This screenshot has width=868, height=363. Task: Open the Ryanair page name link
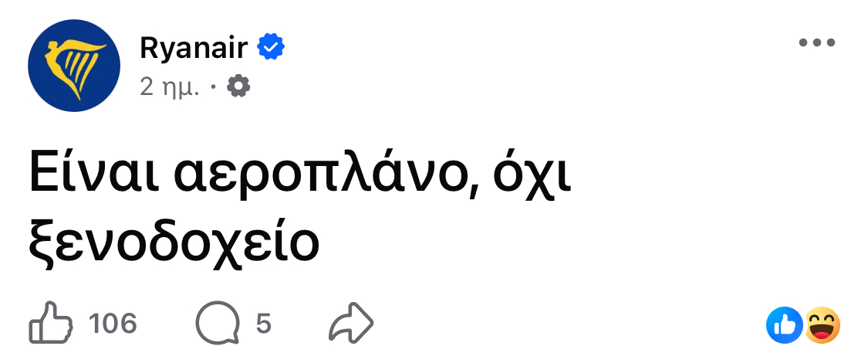(x=194, y=48)
